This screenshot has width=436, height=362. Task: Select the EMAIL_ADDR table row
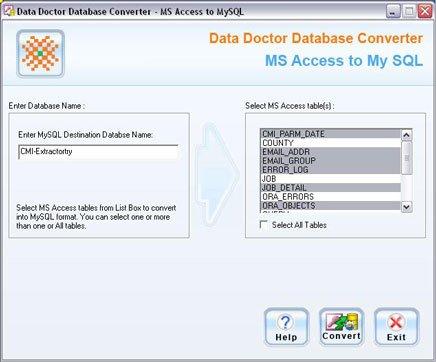(x=331, y=152)
